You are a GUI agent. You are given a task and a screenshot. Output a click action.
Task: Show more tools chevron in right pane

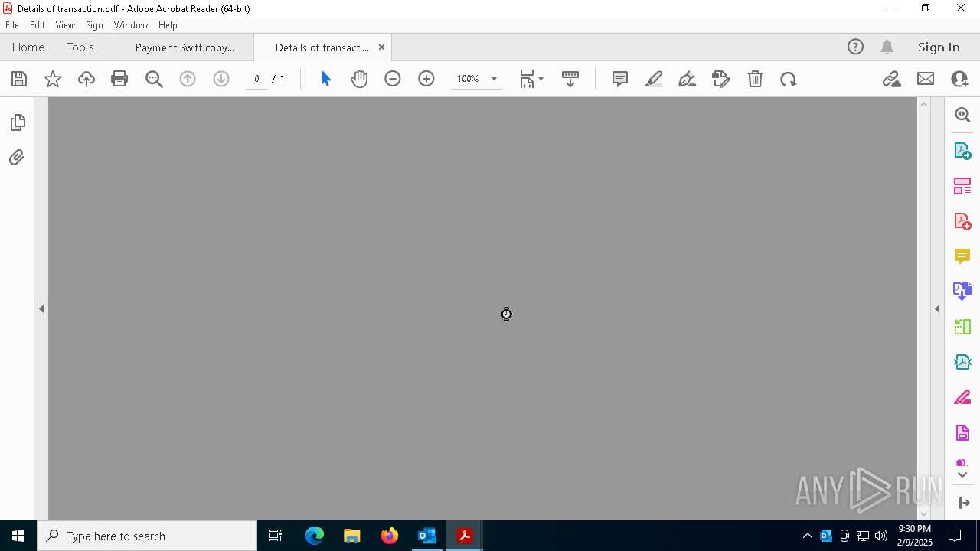962,475
